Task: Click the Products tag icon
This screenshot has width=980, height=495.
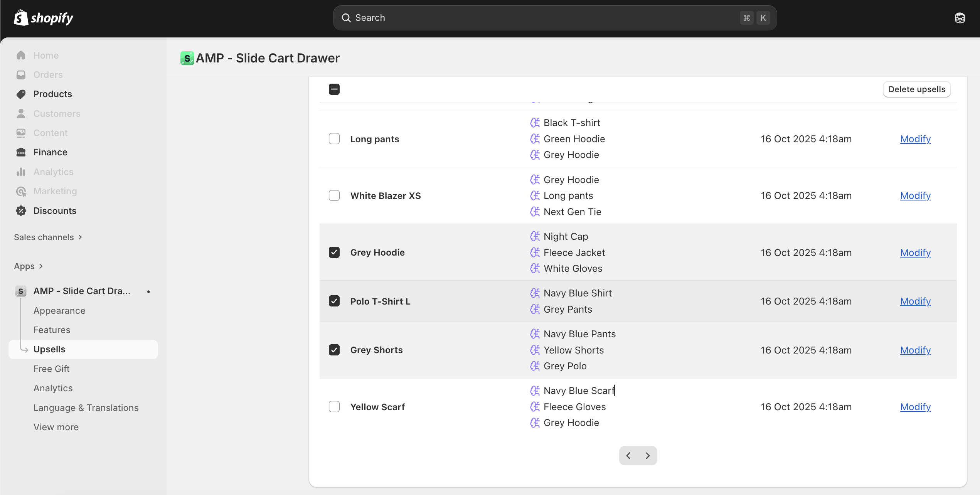Action: tap(21, 94)
